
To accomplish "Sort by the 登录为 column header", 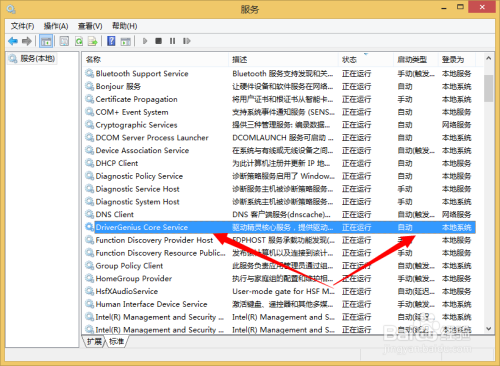I will [457, 59].
